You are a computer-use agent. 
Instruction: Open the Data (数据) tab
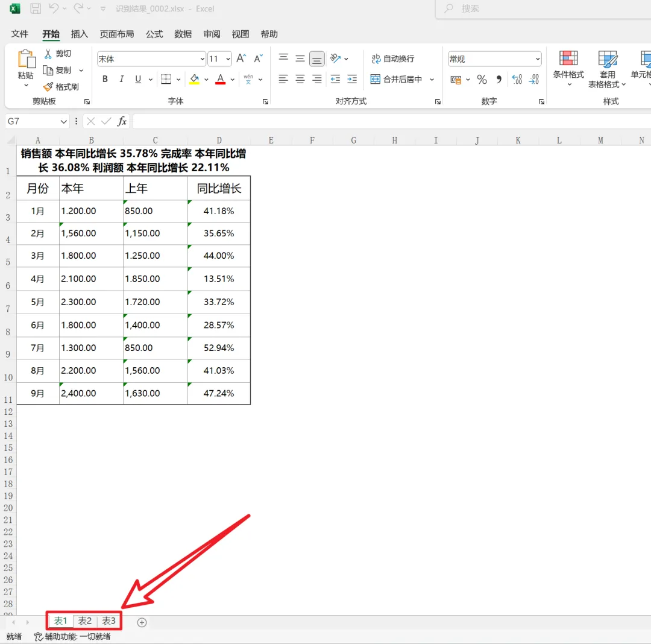tap(183, 34)
